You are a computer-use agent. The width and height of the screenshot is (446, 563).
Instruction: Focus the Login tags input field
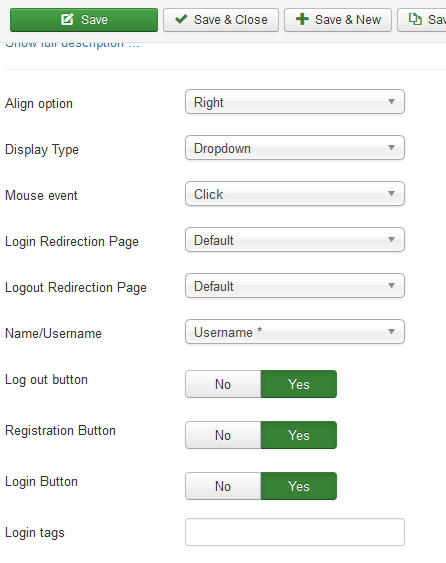pos(295,532)
